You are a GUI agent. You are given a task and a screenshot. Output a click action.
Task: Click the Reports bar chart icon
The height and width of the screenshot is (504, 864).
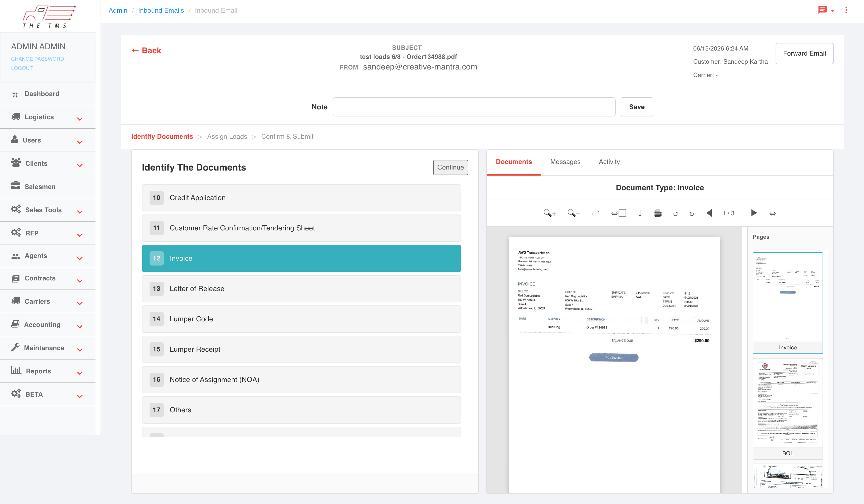pyautogui.click(x=16, y=370)
